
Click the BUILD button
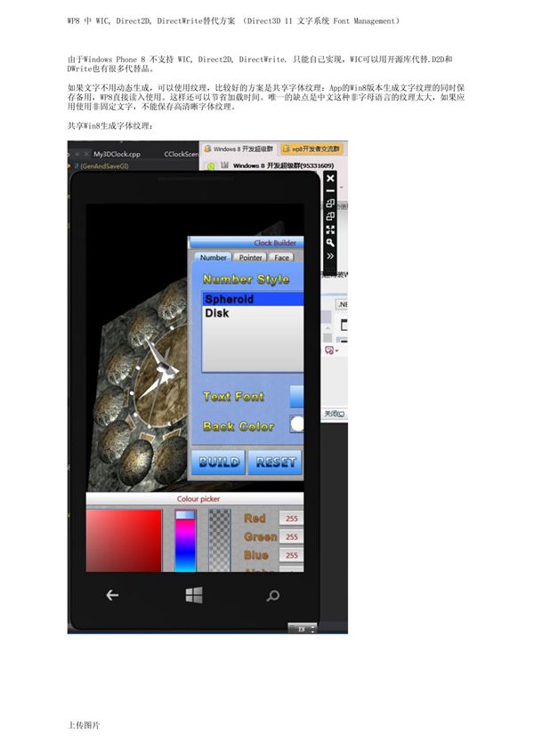coord(219,462)
